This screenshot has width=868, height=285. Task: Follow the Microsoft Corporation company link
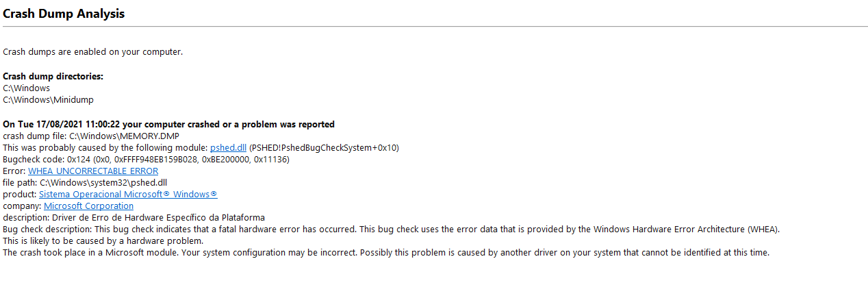point(89,206)
